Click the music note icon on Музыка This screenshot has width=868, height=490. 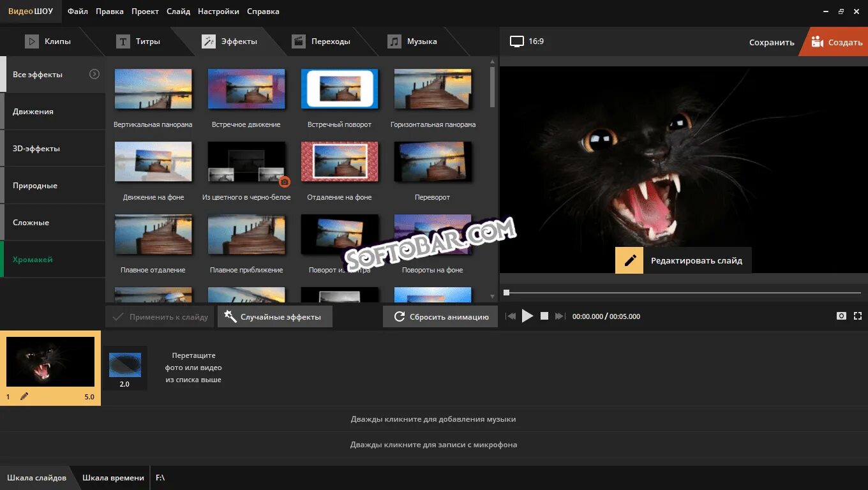(394, 41)
